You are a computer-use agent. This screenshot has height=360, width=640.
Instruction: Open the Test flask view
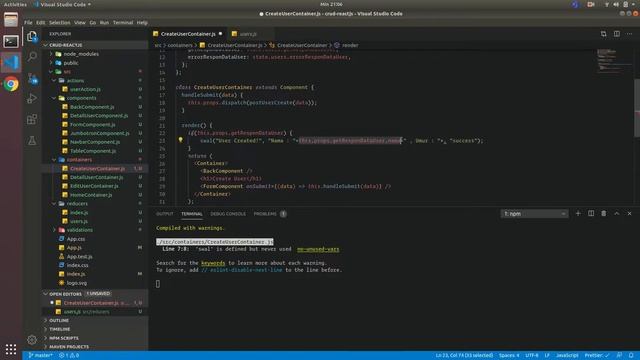point(32,141)
